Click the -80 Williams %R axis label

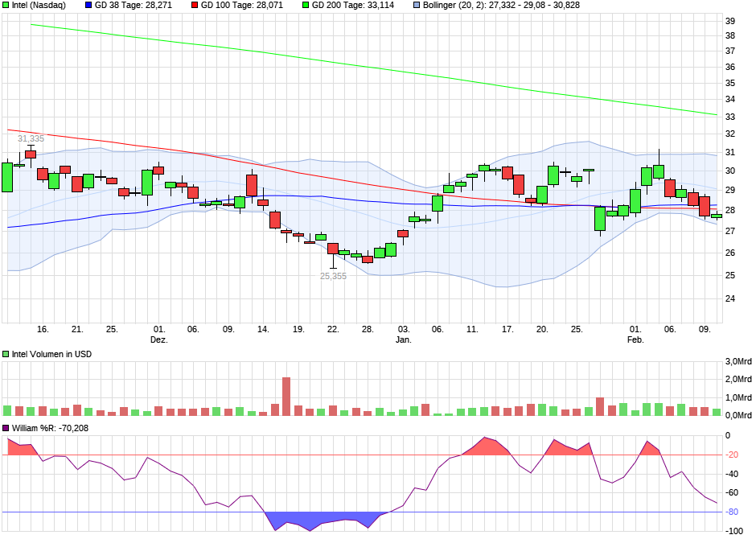point(733,512)
